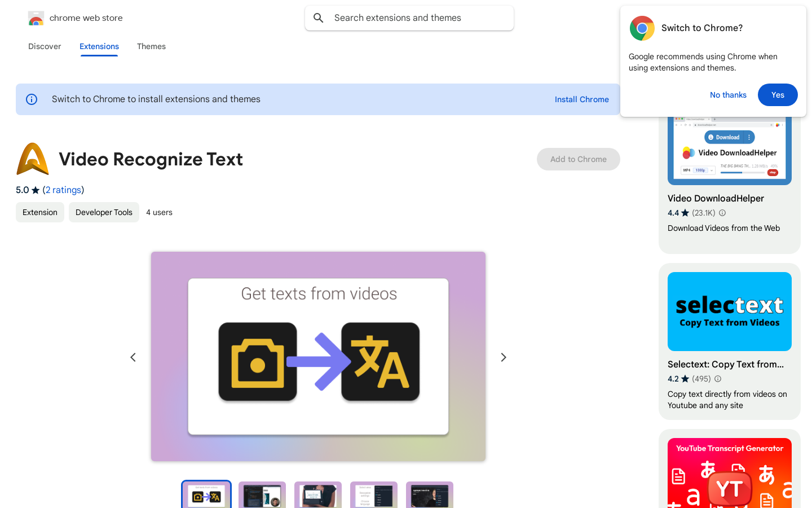Image resolution: width=812 pixels, height=508 pixels.
Task: Open the Themes tab
Action: [151, 46]
